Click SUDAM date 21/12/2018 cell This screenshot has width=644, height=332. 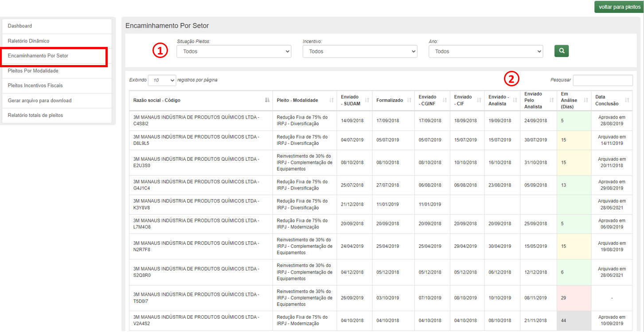(x=355, y=205)
